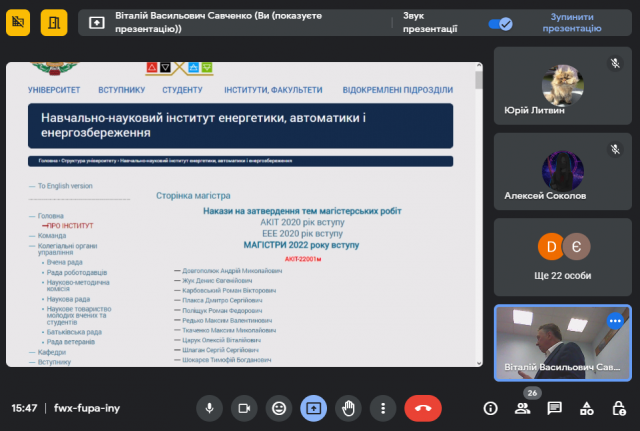The height and width of the screenshot is (431, 640).
Task: Open the ІНСТИТУТИ, ФАКУЛЬТЕТИ menu item
Action: [273, 90]
